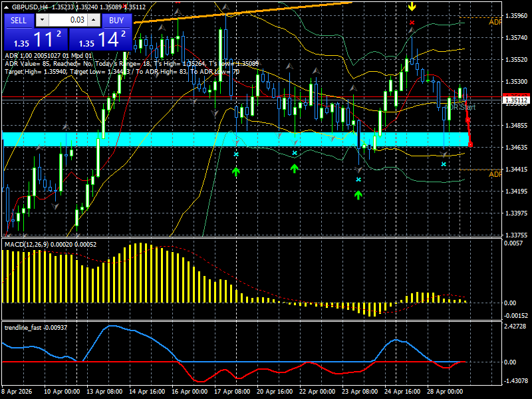This screenshot has height=399, width=532.
Task: Click the BUY button in one-click trading panel
Action: click(116, 21)
